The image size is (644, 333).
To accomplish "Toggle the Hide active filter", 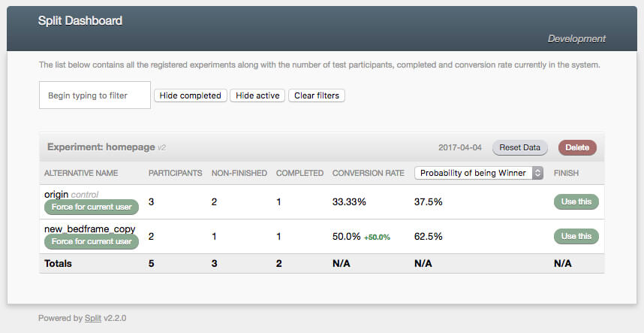I will click(x=257, y=95).
